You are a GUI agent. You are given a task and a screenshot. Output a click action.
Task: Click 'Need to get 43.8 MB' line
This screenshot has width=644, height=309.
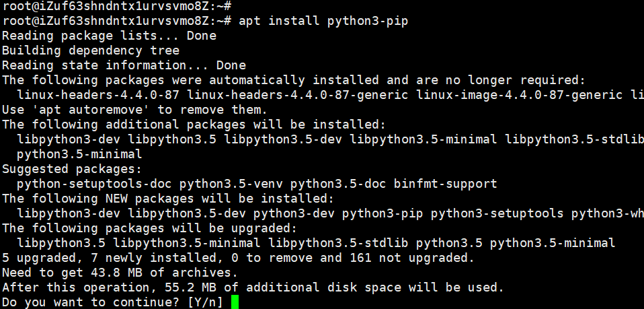pyautogui.click(x=120, y=273)
